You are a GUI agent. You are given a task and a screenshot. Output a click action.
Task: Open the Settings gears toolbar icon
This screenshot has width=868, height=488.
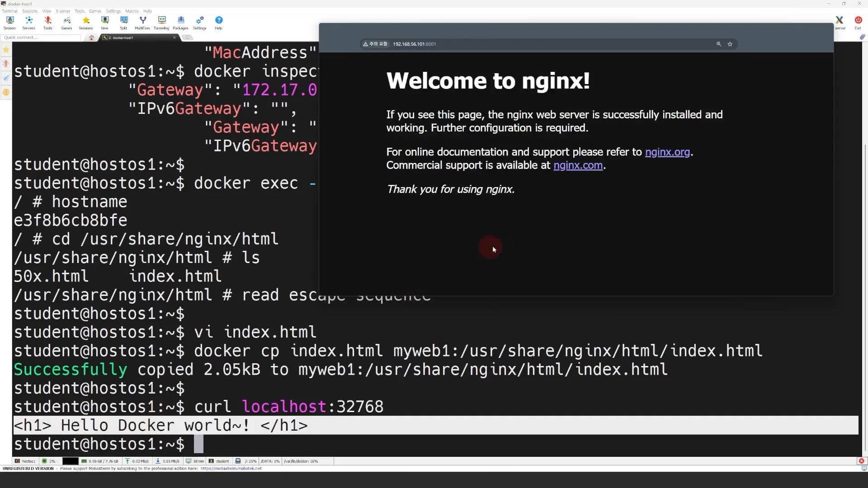199,23
